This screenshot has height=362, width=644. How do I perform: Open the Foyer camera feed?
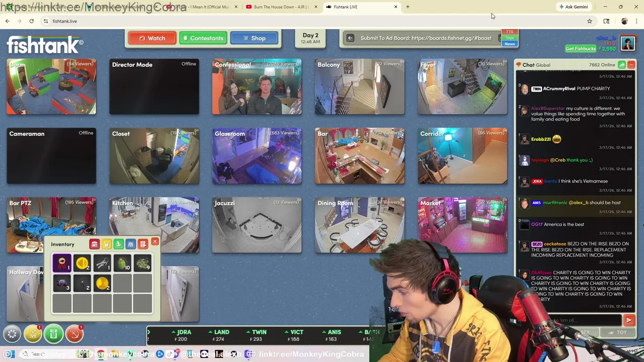tap(462, 86)
